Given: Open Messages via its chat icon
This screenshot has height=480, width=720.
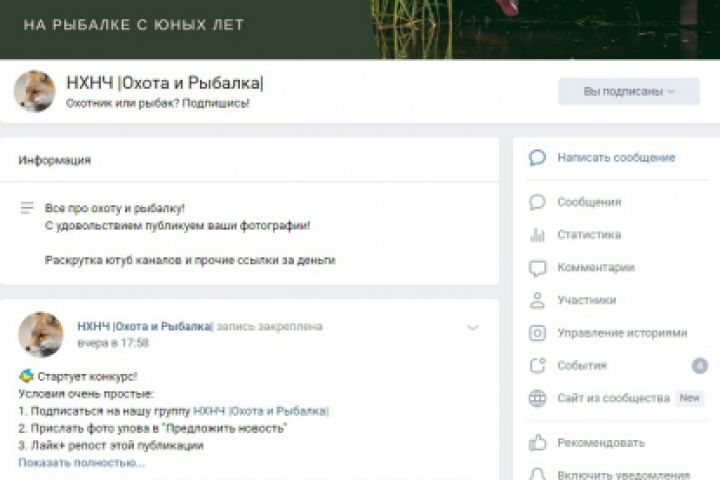Looking at the screenshot, I should tap(537, 202).
